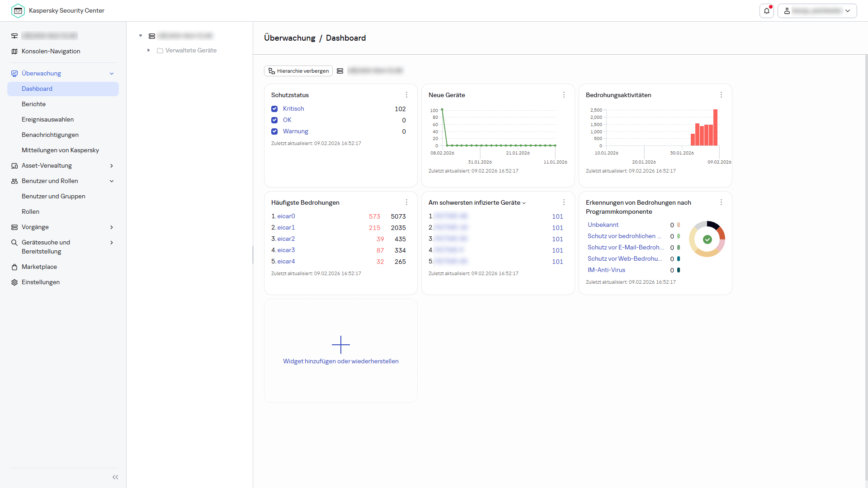Expand the Verwaltete Geräte tree node

149,50
